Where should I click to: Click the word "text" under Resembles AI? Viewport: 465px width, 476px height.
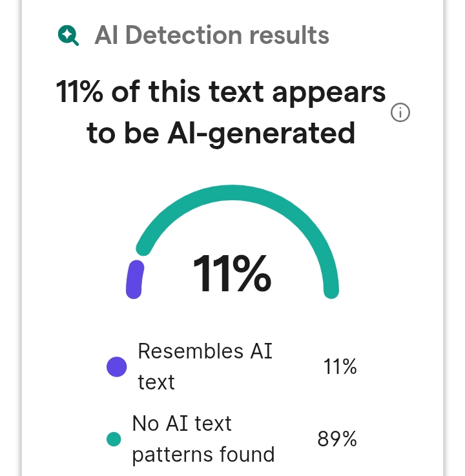[156, 382]
